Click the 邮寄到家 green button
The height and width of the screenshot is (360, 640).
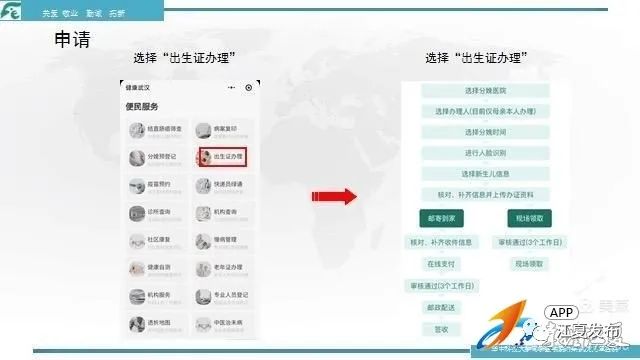coord(441,218)
